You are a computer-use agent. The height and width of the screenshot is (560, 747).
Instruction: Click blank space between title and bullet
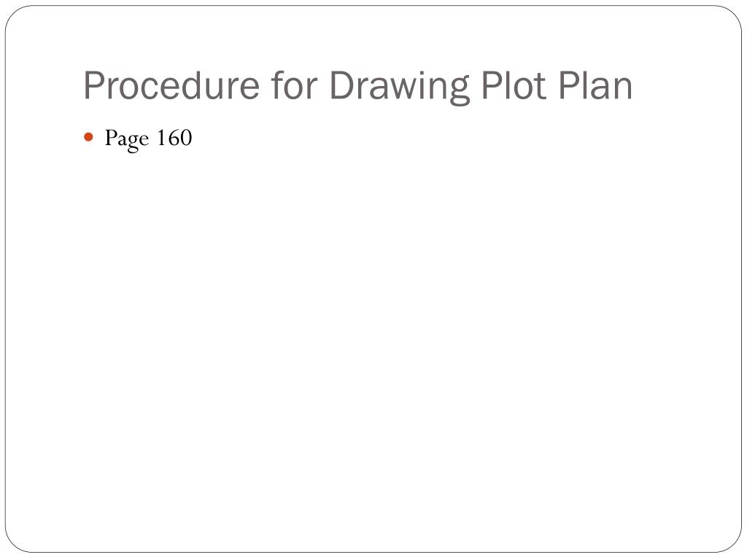pos(373,115)
